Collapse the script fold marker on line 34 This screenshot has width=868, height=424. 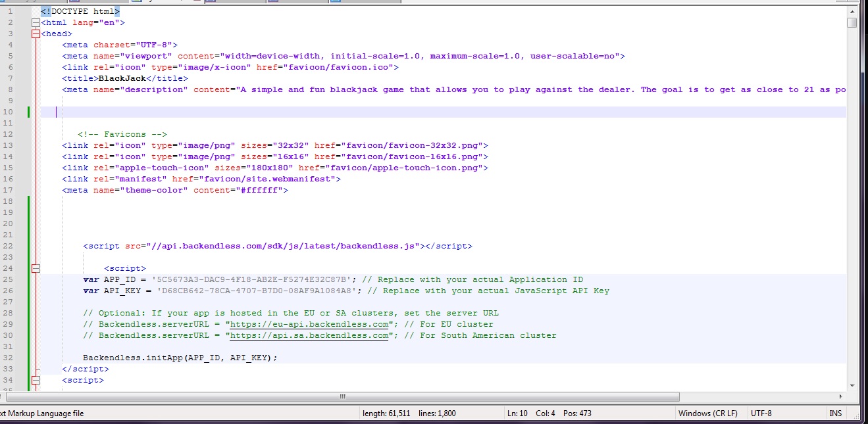pos(36,380)
